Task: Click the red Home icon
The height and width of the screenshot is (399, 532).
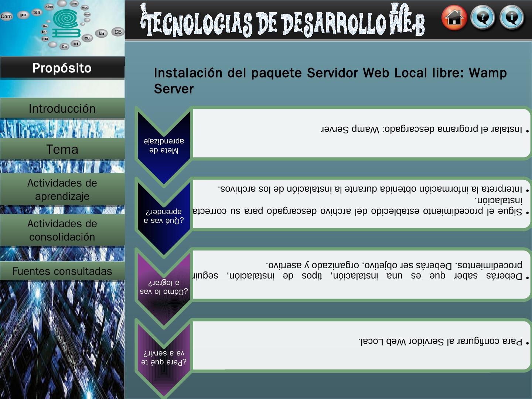Action: [x=454, y=17]
